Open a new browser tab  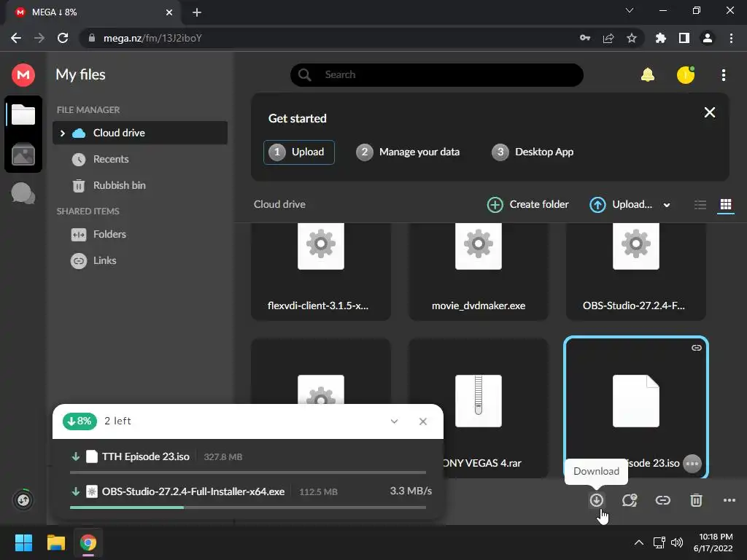pyautogui.click(x=197, y=12)
